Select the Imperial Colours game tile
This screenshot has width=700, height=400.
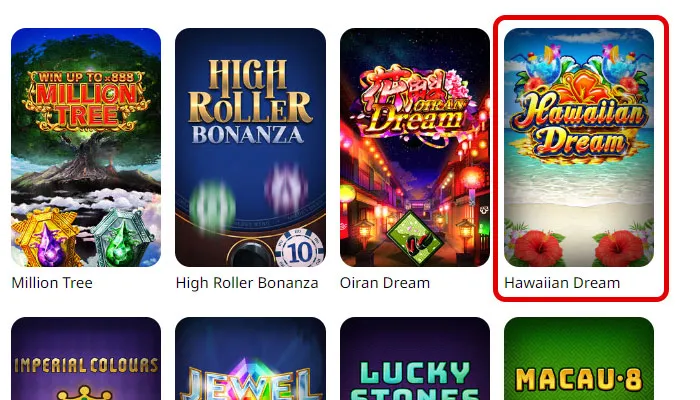click(x=86, y=358)
